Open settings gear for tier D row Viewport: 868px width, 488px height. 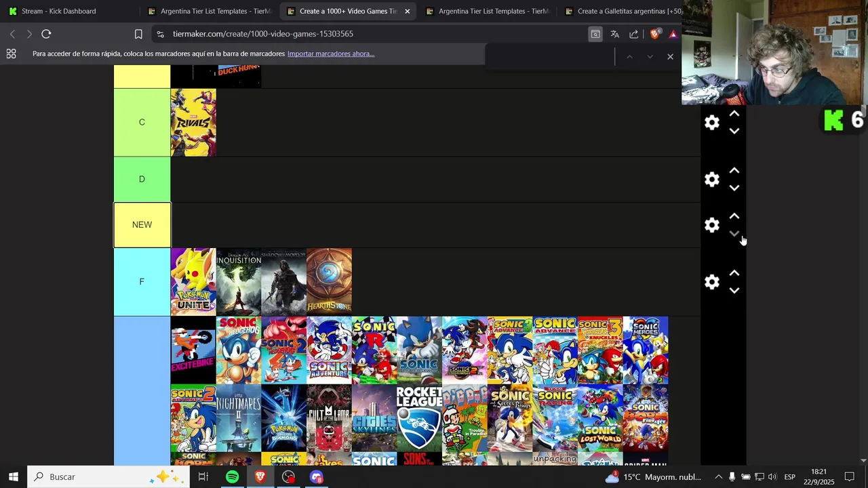711,180
